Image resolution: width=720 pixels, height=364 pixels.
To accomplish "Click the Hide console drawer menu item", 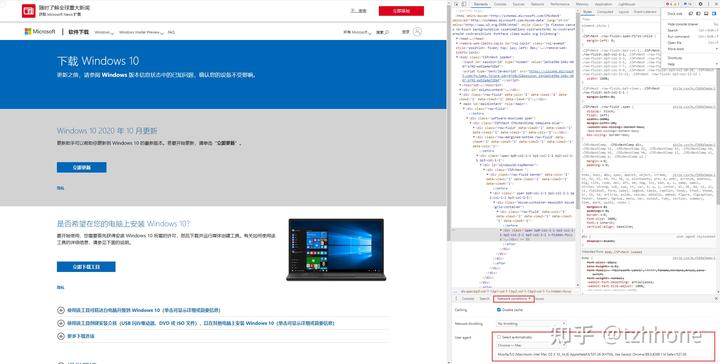I will [692, 24].
